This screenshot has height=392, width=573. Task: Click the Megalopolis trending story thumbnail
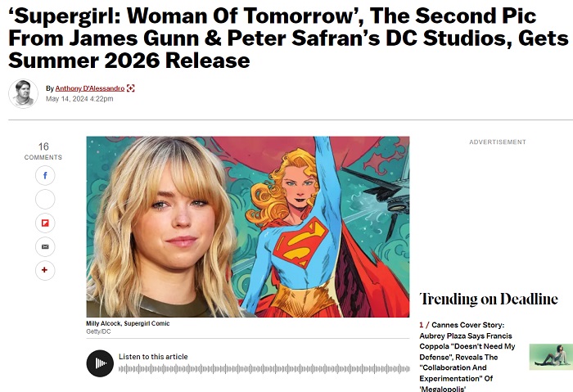pyautogui.click(x=551, y=357)
